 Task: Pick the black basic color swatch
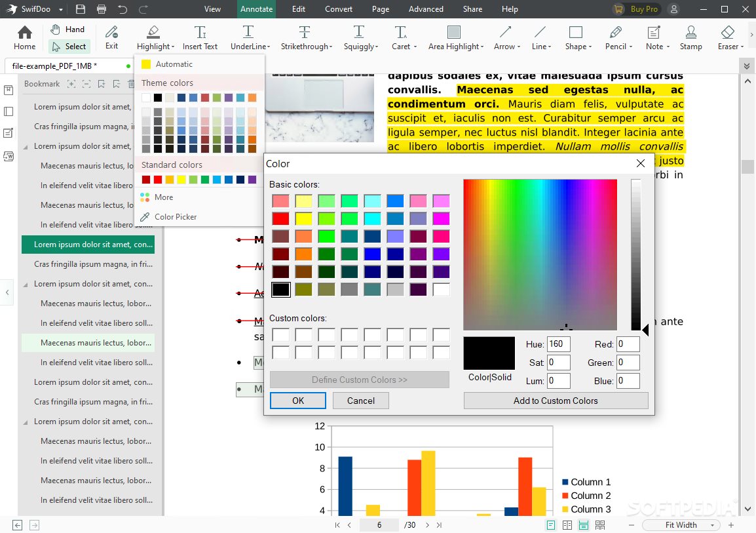[280, 289]
